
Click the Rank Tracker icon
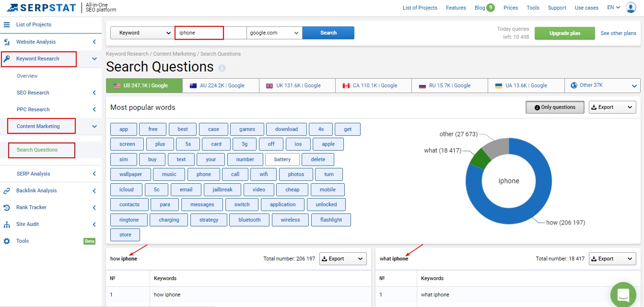click(7, 207)
